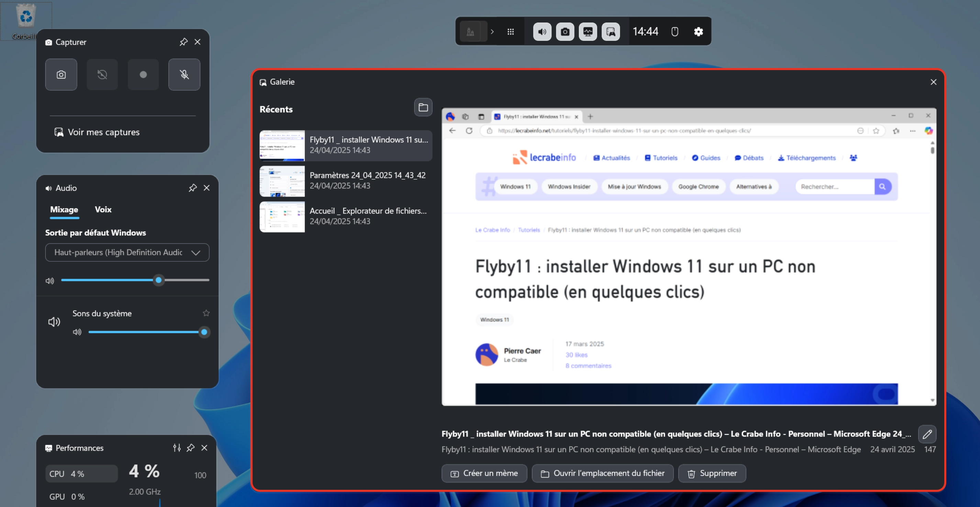980x507 pixels.
Task: Open Voir mes captures
Action: point(97,132)
